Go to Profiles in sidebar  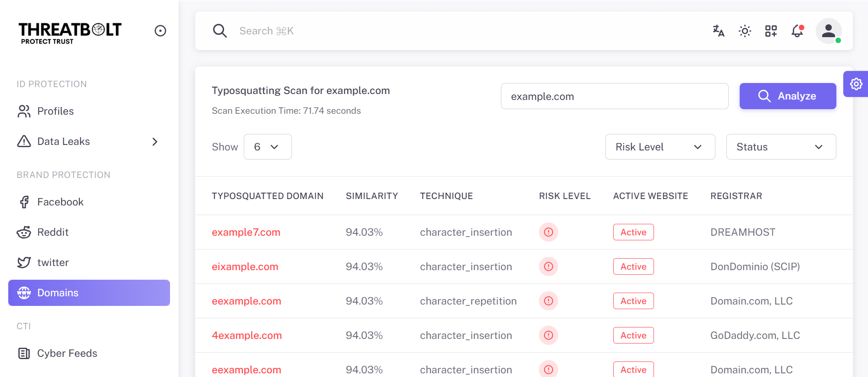point(55,111)
